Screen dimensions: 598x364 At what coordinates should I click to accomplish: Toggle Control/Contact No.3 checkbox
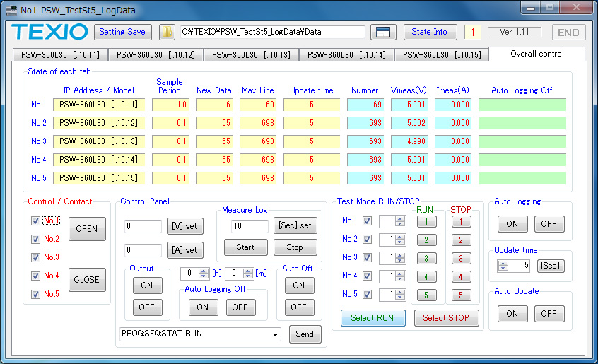[x=35, y=257]
